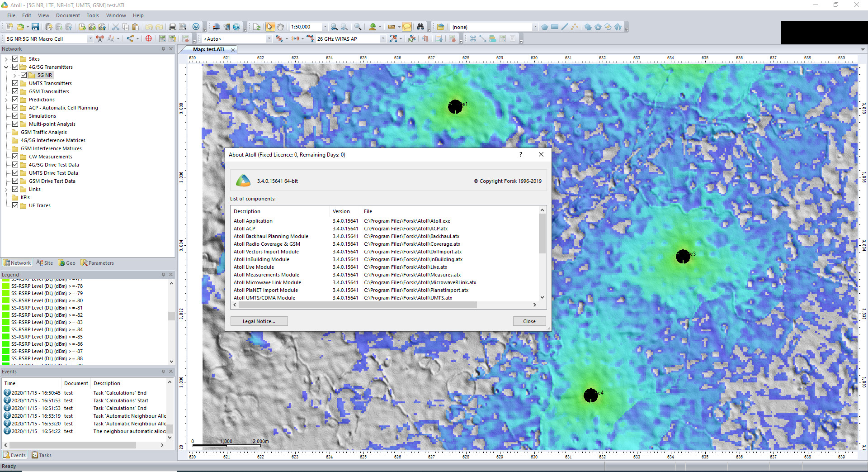Viewport: 868px width, 472px height.
Task: Expand the Sites tree node
Action: click(6, 59)
